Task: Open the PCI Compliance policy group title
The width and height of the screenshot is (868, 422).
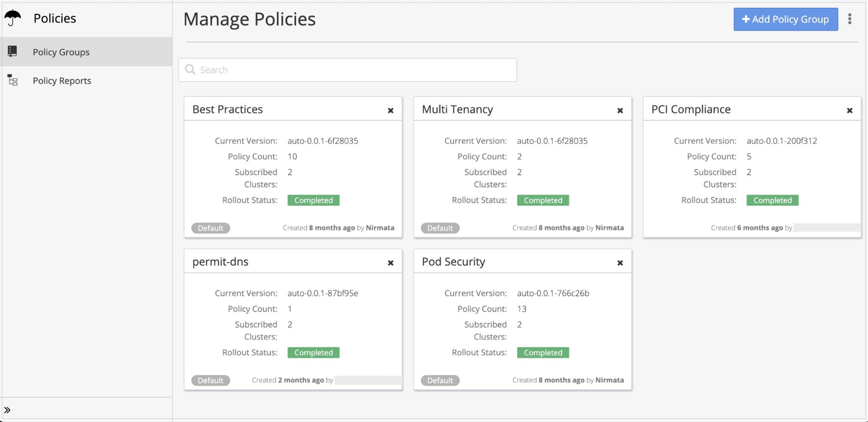Action: [691, 109]
